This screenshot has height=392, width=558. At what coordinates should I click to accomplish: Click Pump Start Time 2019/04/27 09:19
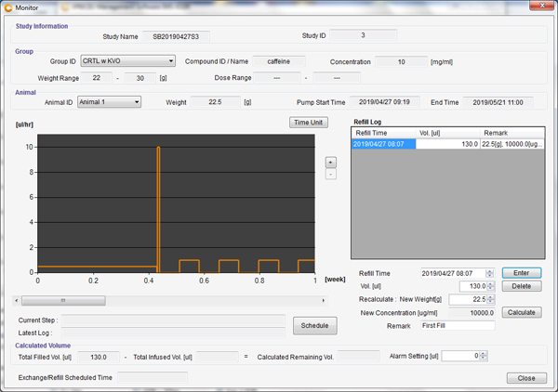(x=384, y=102)
